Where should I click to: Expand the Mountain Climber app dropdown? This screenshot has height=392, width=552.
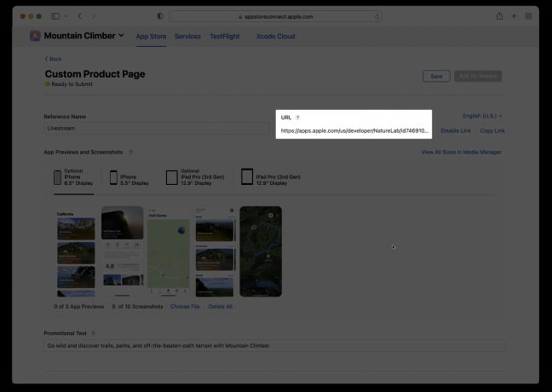pyautogui.click(x=121, y=35)
